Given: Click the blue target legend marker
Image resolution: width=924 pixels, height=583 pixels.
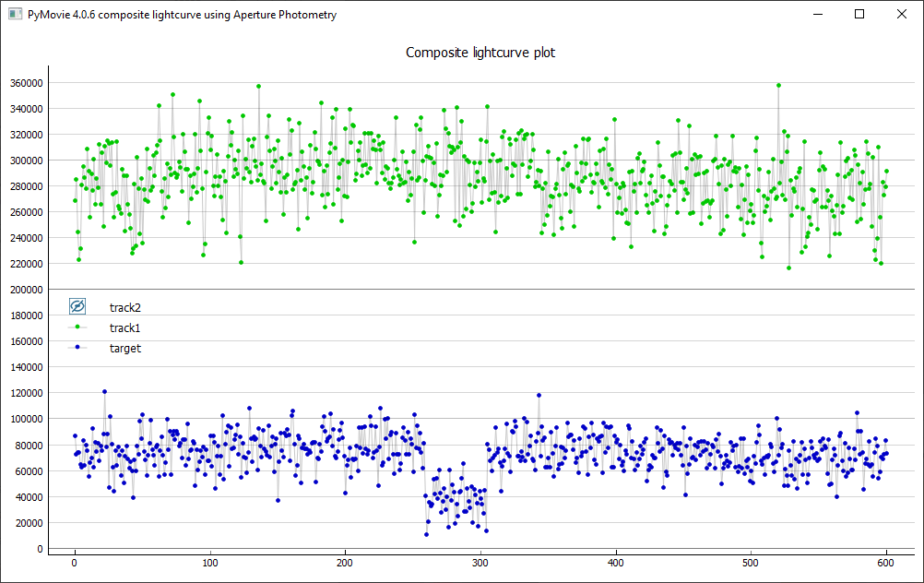Looking at the screenshot, I should coord(77,348).
